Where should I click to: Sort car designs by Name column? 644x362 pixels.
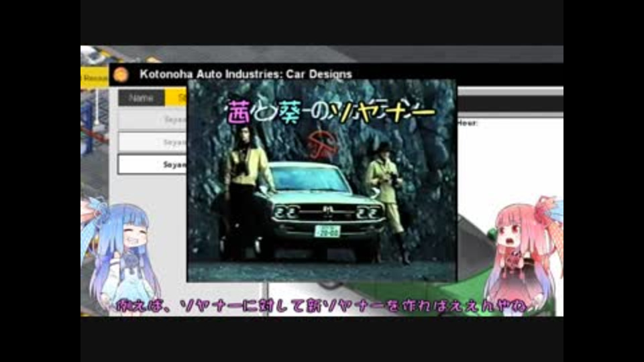(142, 98)
